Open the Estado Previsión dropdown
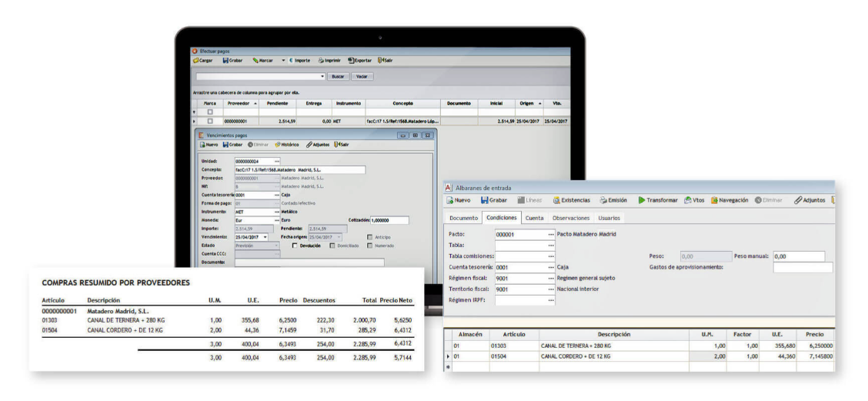 click(x=276, y=246)
